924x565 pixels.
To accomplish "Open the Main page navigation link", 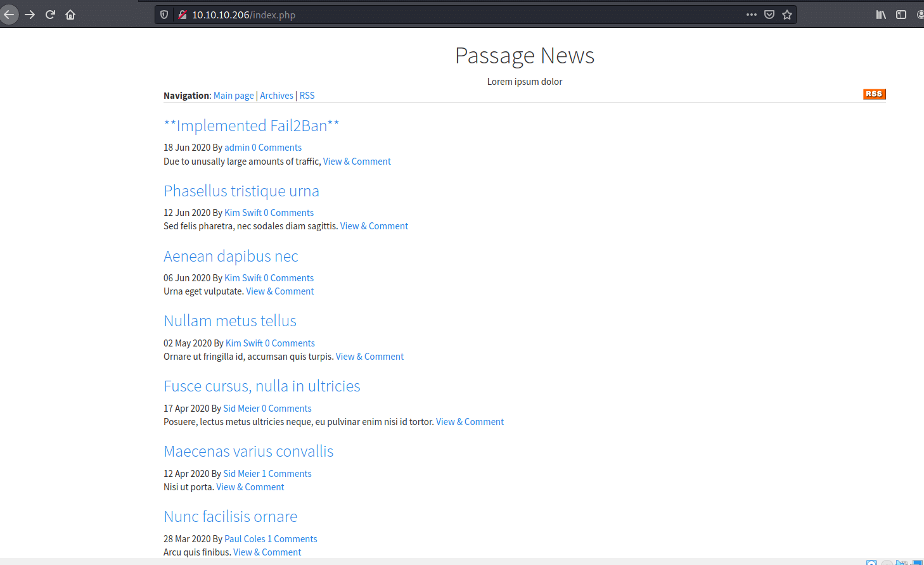I will 233,96.
